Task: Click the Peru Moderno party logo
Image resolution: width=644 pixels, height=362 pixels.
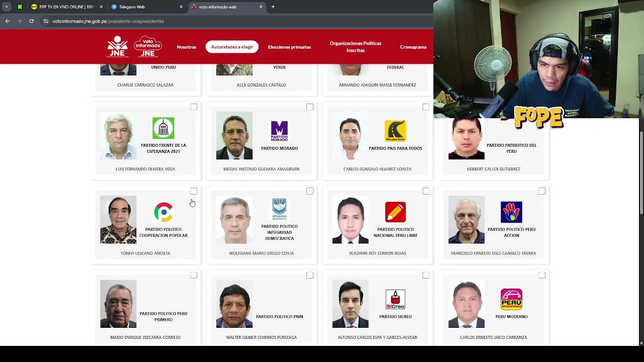Action: click(511, 299)
